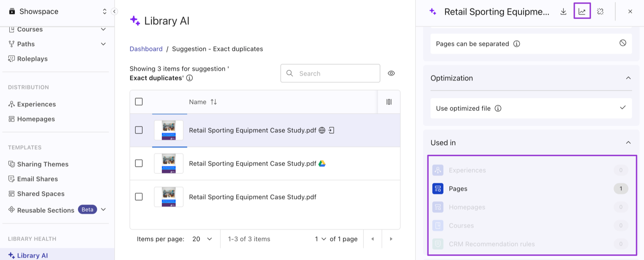This screenshot has width=644, height=260.
Task: Toggle the Use optimized file checkmark
Action: (x=623, y=108)
